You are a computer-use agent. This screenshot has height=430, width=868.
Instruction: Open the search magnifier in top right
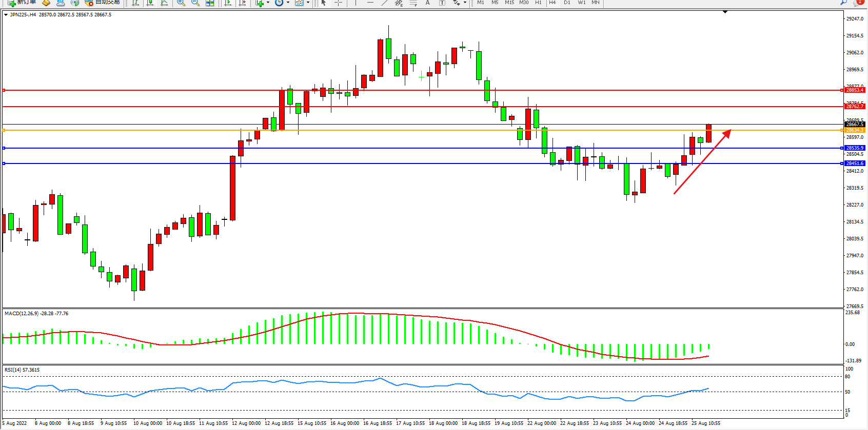click(843, 3)
